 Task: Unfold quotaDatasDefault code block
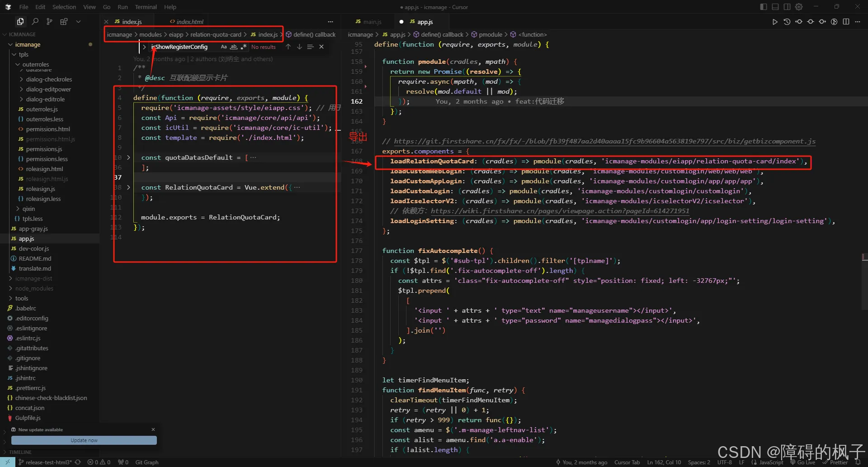tap(128, 157)
